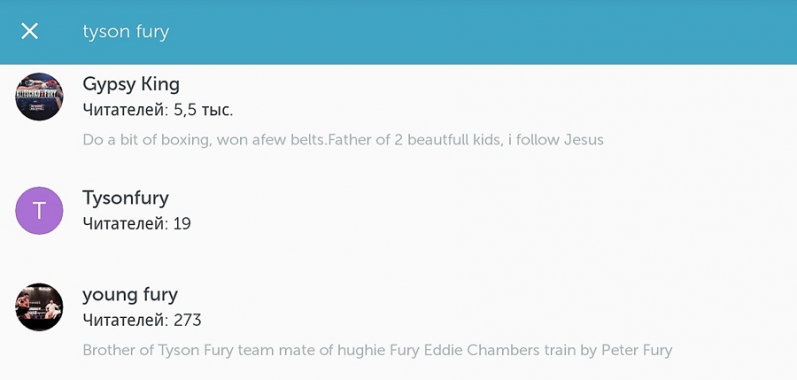Tap the purple T avatar for Tysonfury
Screen dimensions: 797x380
(39, 210)
